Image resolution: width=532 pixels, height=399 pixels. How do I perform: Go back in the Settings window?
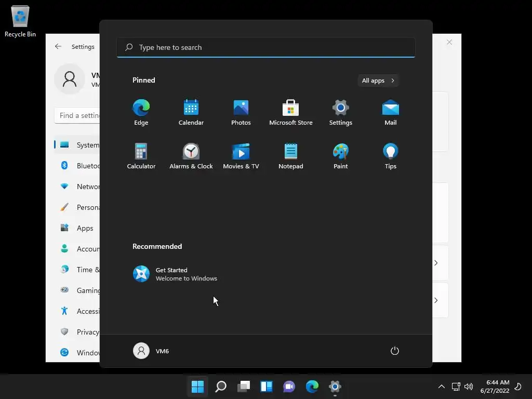[58, 46]
